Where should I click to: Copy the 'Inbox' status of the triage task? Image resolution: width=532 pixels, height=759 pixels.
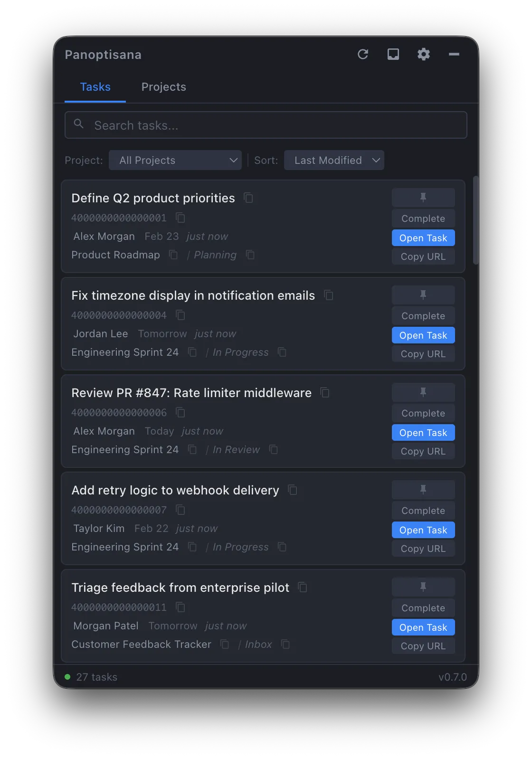click(x=285, y=645)
